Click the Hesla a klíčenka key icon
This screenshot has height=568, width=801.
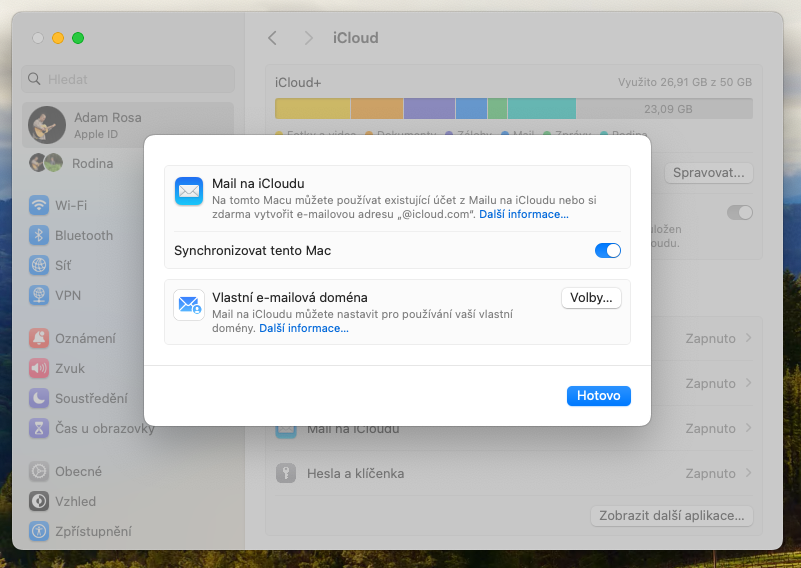286,473
